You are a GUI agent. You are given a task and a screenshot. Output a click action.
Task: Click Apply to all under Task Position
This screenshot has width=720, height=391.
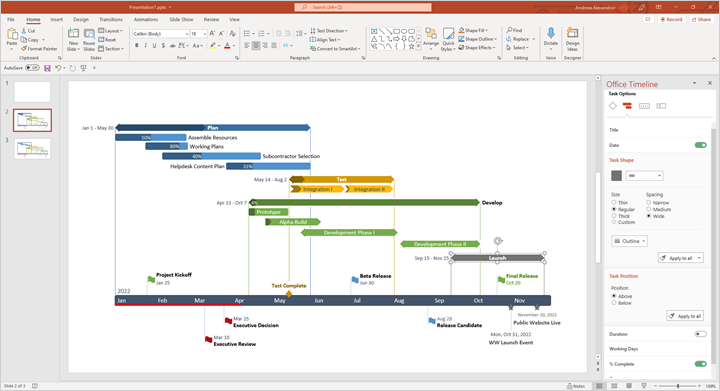[x=685, y=316]
